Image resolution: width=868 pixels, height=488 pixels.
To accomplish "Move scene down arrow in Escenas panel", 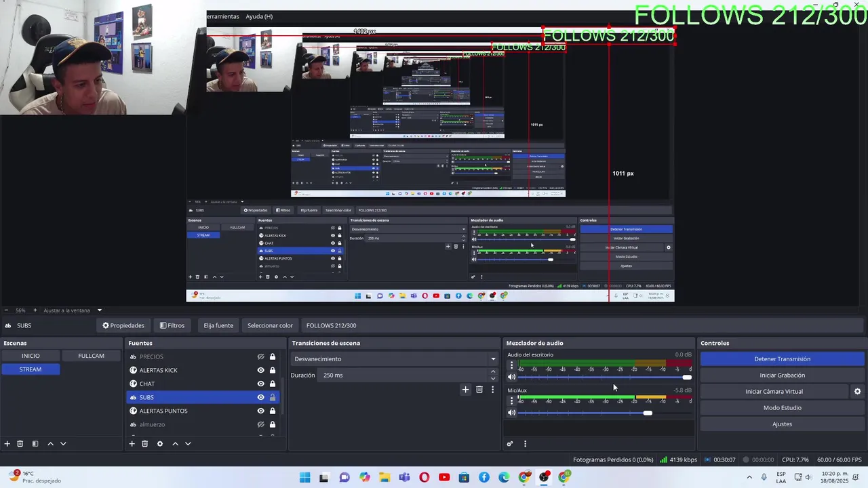I will click(63, 444).
